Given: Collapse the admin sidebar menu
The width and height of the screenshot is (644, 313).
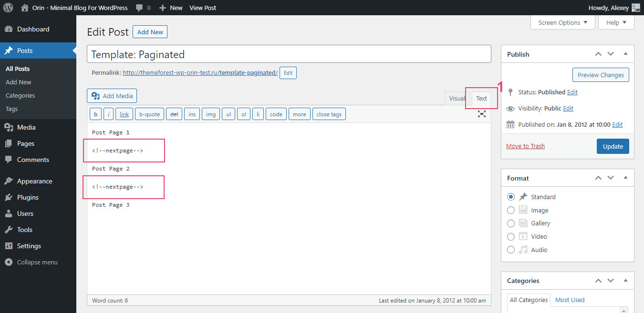Looking at the screenshot, I should point(37,262).
